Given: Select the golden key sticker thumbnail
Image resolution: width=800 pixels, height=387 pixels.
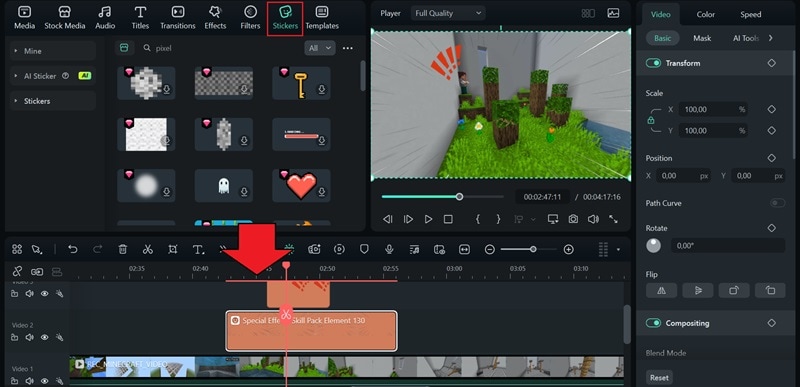Looking at the screenshot, I should coord(301,83).
